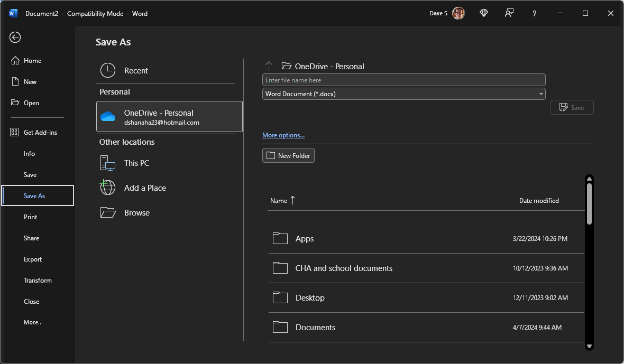Screen dimensions: 624x364
Task: Switch to the Print tab
Action: (x=30, y=217)
